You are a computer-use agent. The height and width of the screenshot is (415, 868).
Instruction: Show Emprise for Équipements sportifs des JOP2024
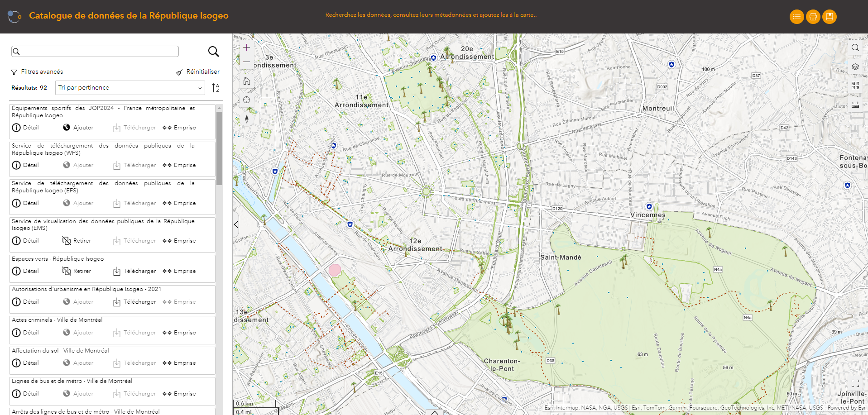[x=179, y=128]
